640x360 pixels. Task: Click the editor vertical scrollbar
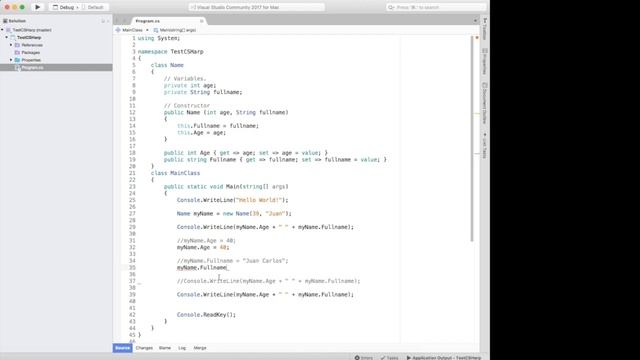[x=472, y=139]
